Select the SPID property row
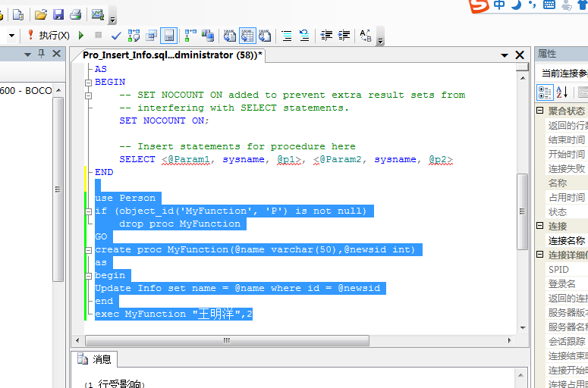588x388 pixels. pos(566,269)
